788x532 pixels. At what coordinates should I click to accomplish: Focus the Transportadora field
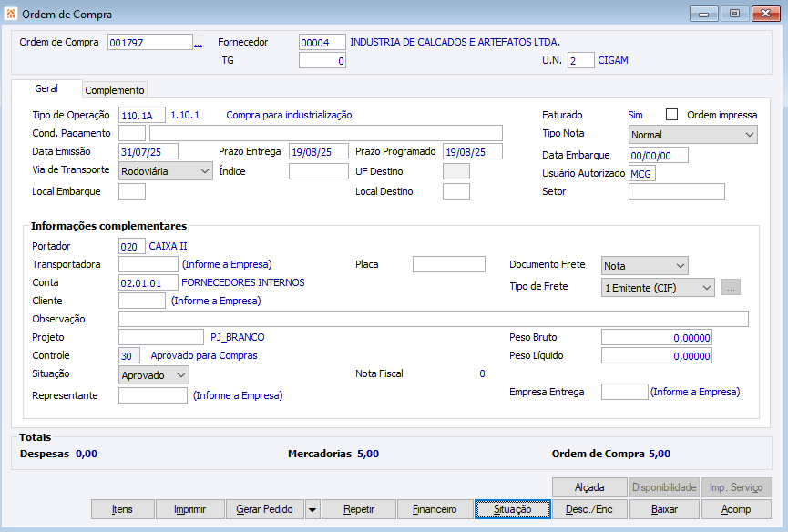click(148, 264)
